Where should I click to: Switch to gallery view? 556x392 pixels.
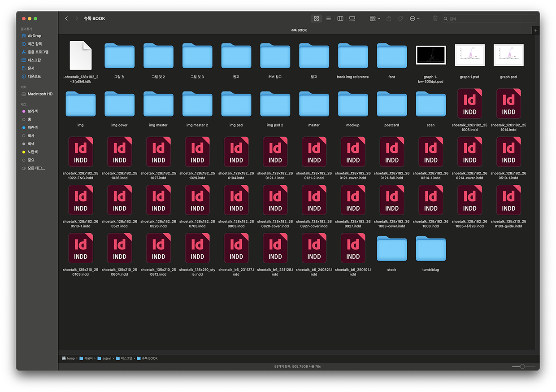coord(352,18)
